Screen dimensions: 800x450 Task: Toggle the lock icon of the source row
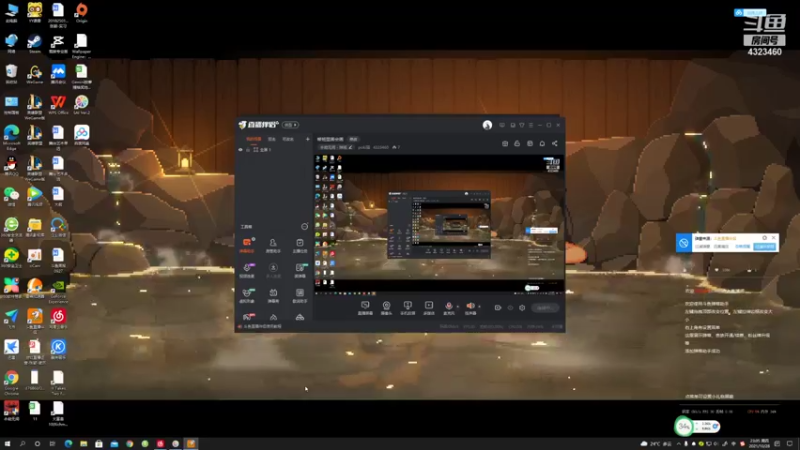click(248, 149)
